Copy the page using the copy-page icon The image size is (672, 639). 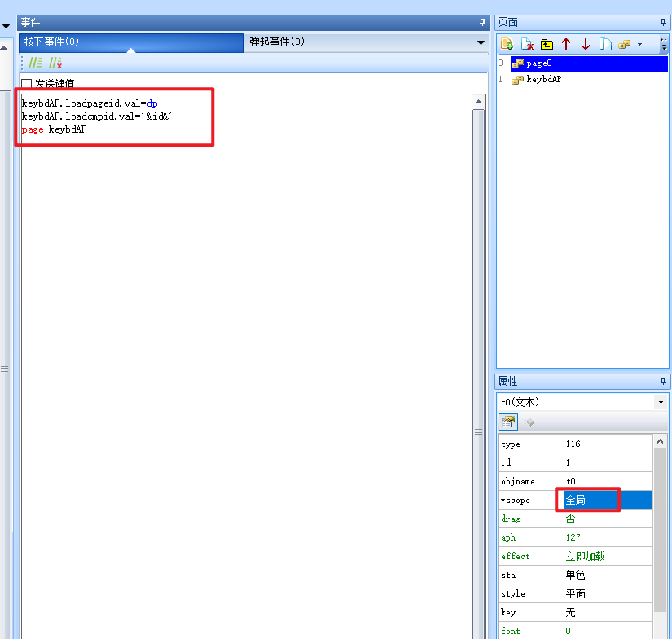coord(605,44)
